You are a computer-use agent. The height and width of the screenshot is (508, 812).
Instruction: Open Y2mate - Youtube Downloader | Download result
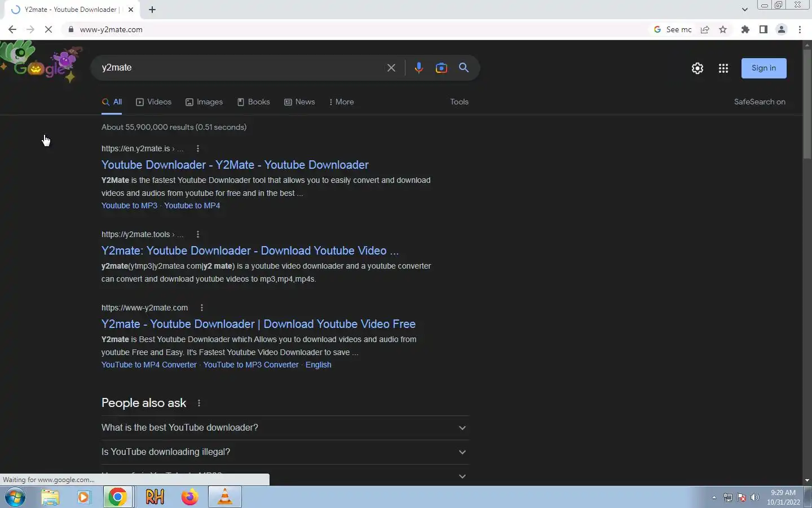coord(258,324)
